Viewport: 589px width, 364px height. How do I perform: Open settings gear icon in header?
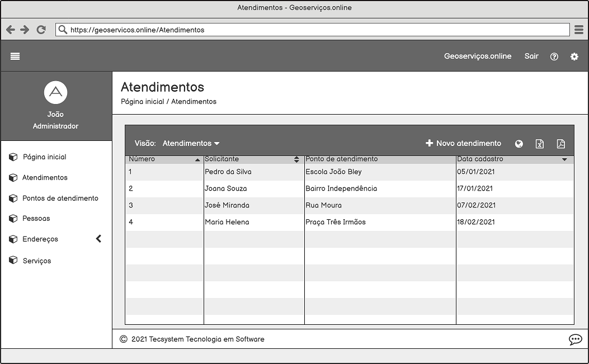tap(574, 56)
